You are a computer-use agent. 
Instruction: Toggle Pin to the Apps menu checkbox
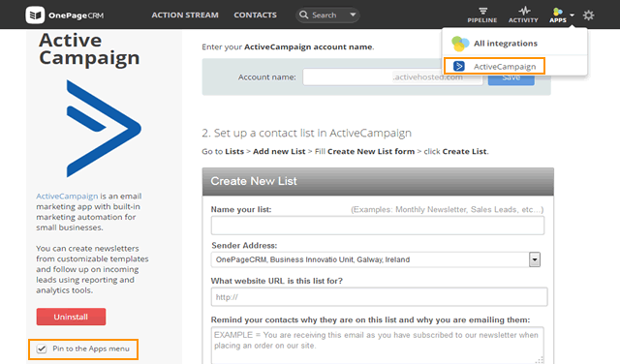42,349
